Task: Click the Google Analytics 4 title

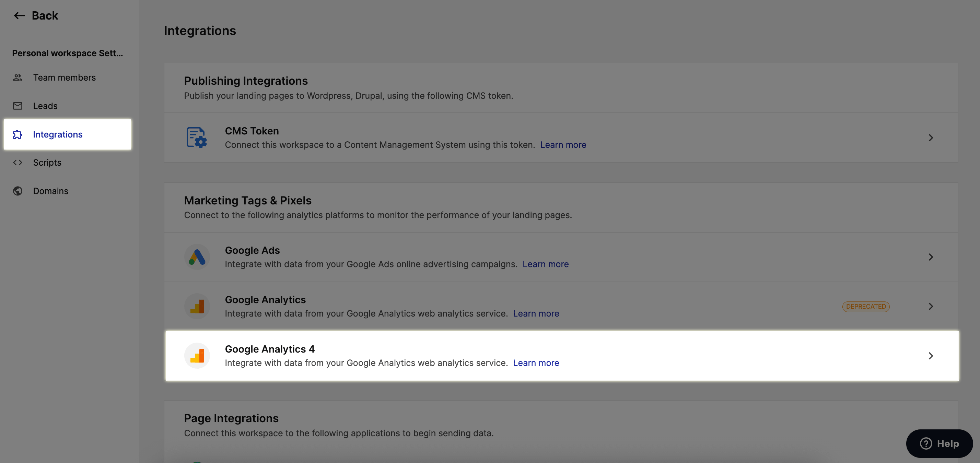Action: pos(270,349)
